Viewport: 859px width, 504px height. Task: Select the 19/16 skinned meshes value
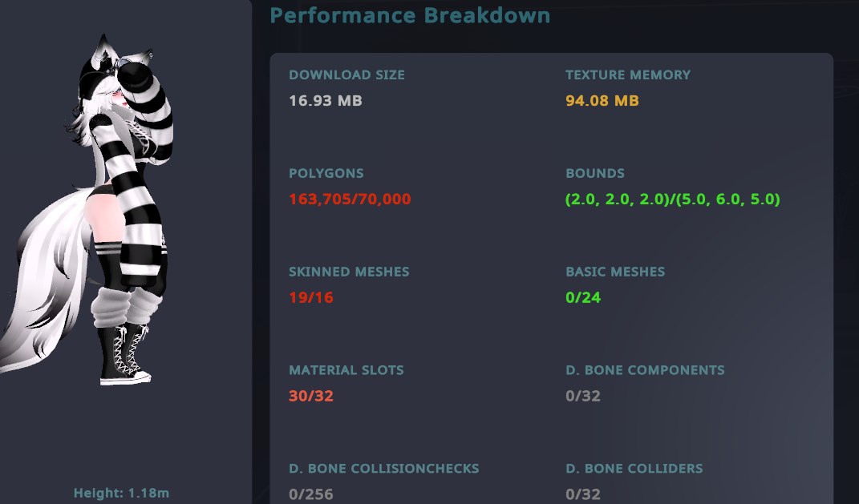click(x=310, y=298)
